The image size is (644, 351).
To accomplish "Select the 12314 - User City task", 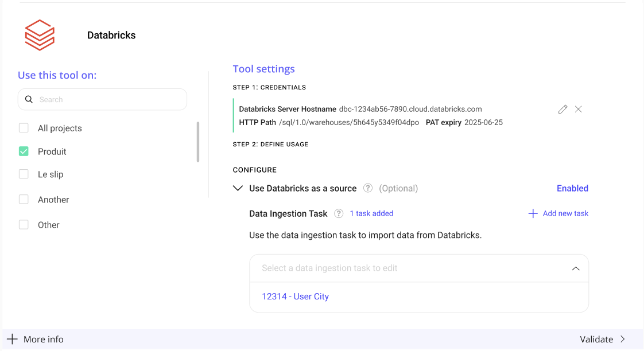I will click(x=295, y=297).
